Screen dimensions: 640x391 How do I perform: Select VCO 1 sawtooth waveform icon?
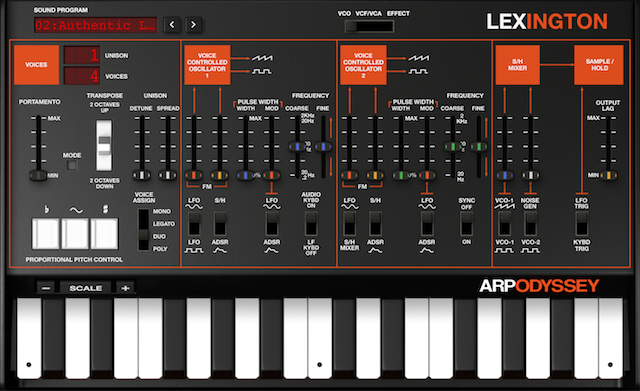point(262,58)
